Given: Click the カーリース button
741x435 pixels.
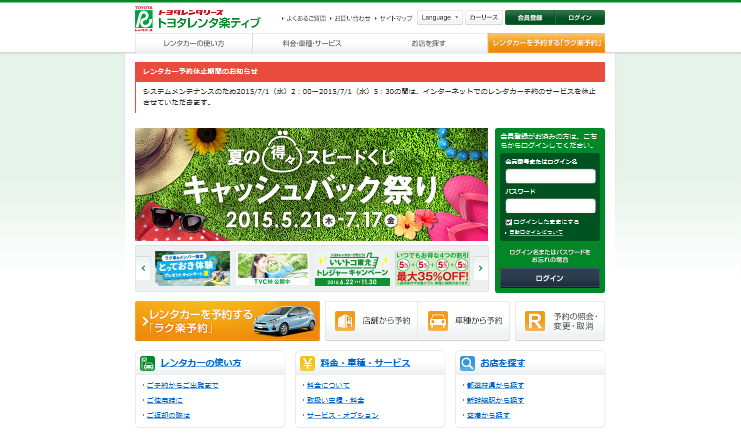Looking at the screenshot, I should pos(483,17).
